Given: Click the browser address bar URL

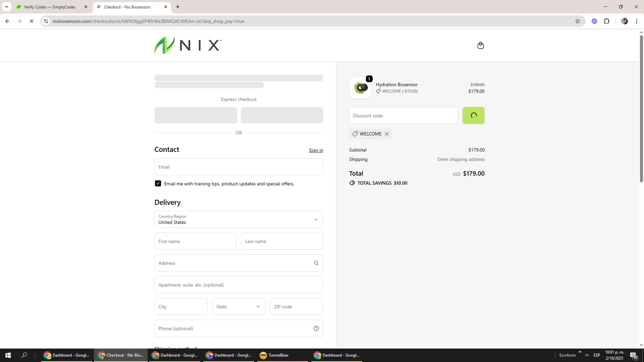Looking at the screenshot, I should (x=149, y=21).
